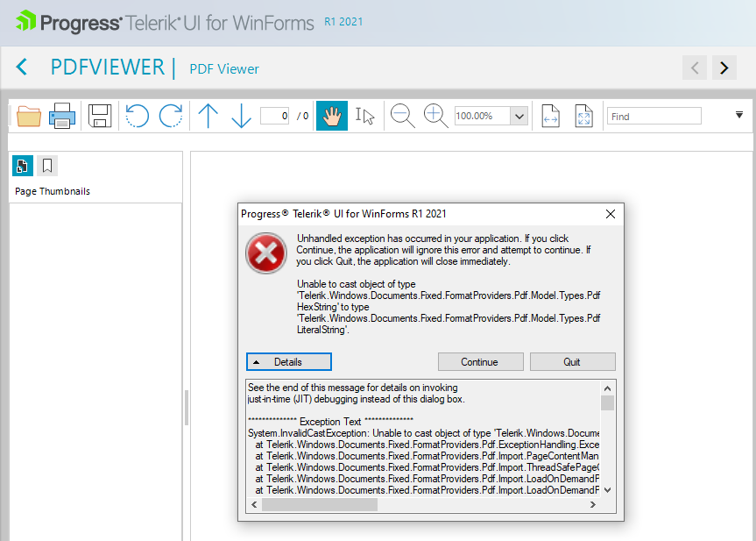756x541 pixels.
Task: Select the 'Exception Text' heading line
Action: [330, 422]
